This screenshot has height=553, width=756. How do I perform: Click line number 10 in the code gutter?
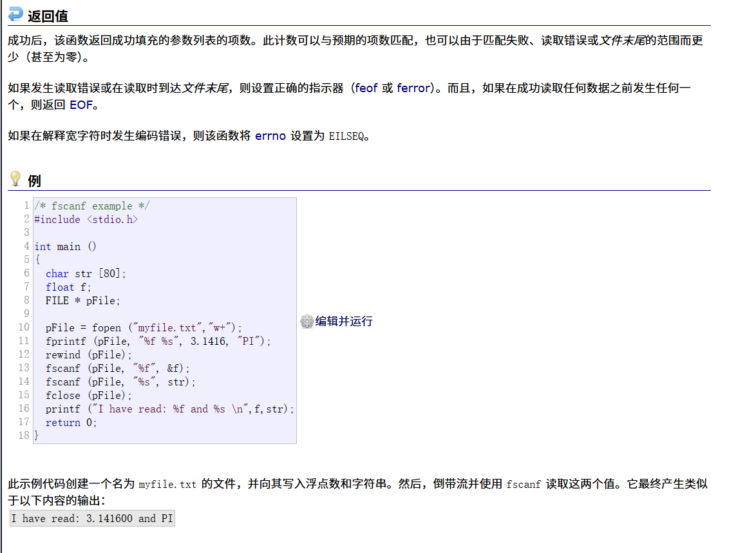[x=24, y=327]
